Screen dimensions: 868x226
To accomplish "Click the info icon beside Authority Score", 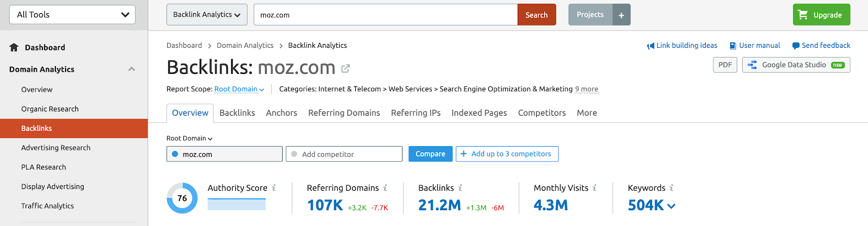I will (274, 187).
